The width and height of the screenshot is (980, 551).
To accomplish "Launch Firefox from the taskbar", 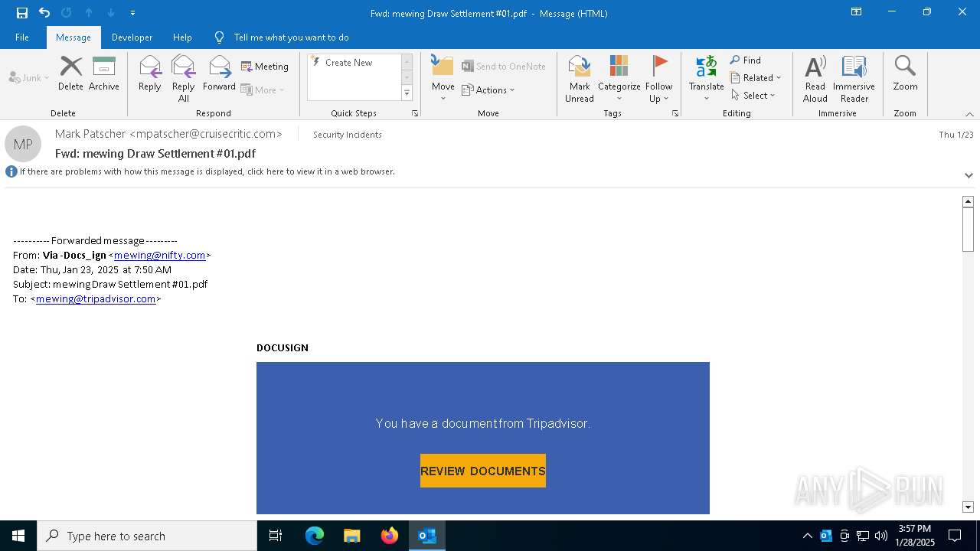I will point(390,536).
